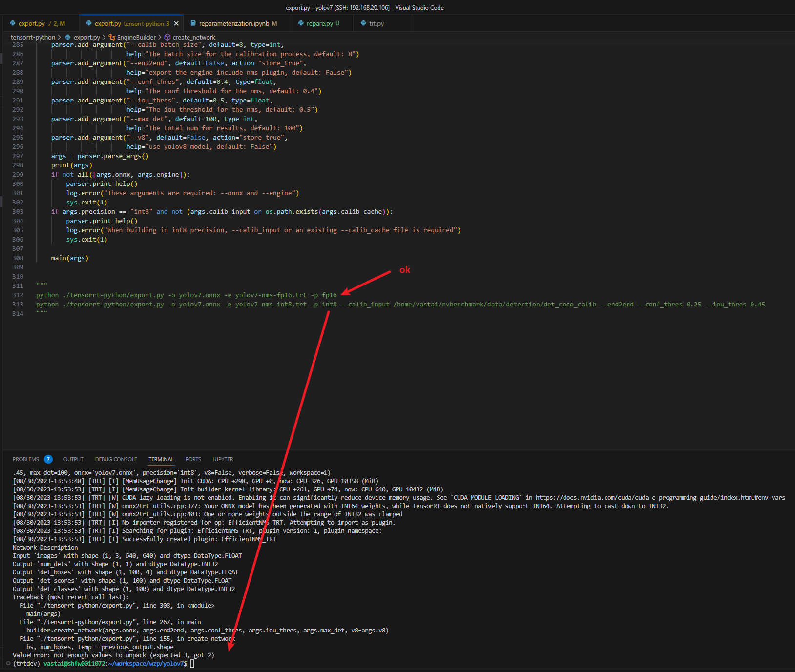Click the create_network method symbol icon in breadcrumb
The height and width of the screenshot is (672, 795).
[167, 37]
